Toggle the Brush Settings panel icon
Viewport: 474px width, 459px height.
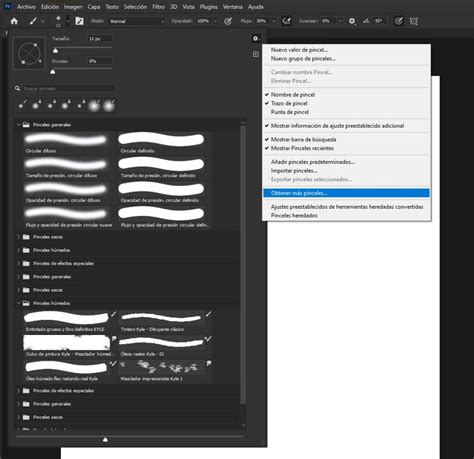(x=79, y=21)
